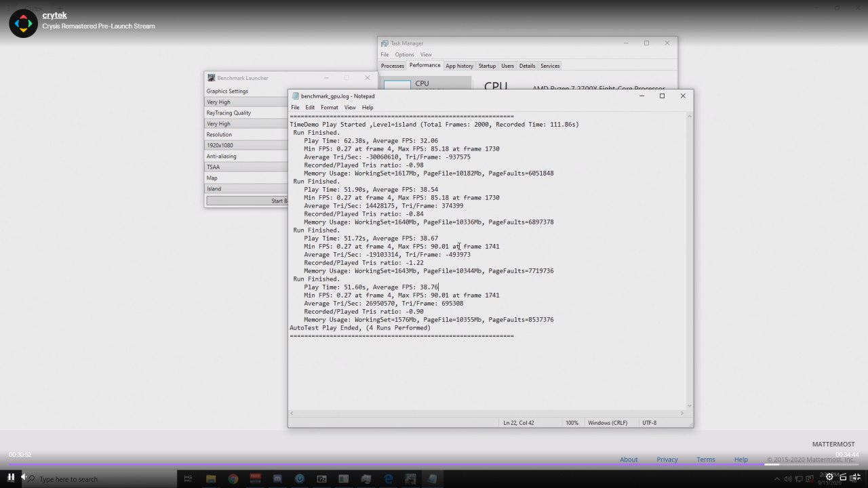Expand the TSAA anti-aliasing dropdown

pyautogui.click(x=246, y=167)
